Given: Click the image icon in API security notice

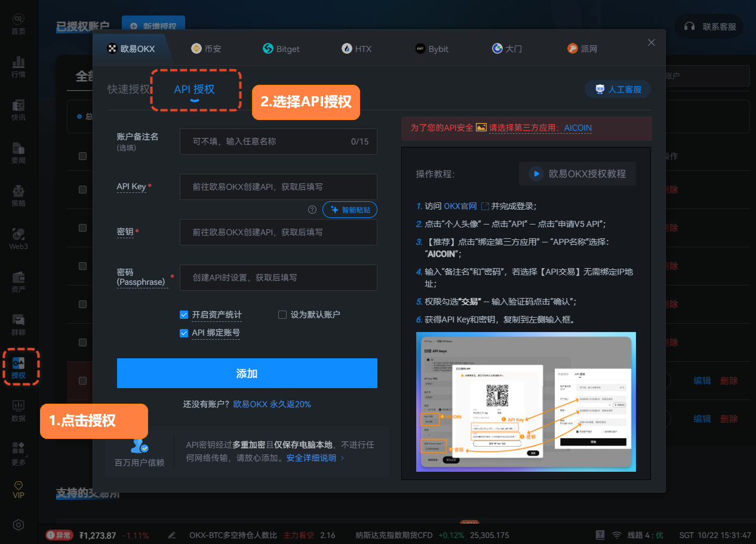Looking at the screenshot, I should [x=481, y=128].
